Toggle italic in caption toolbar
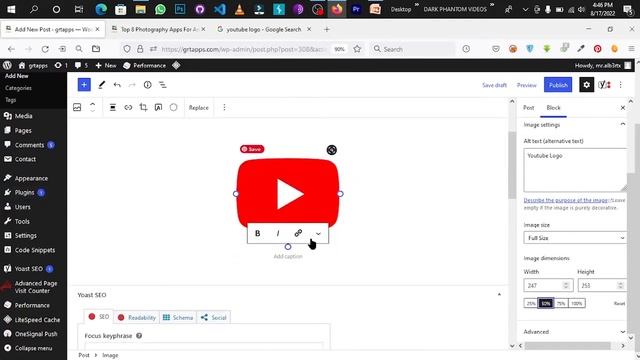640x360 pixels. click(x=278, y=233)
